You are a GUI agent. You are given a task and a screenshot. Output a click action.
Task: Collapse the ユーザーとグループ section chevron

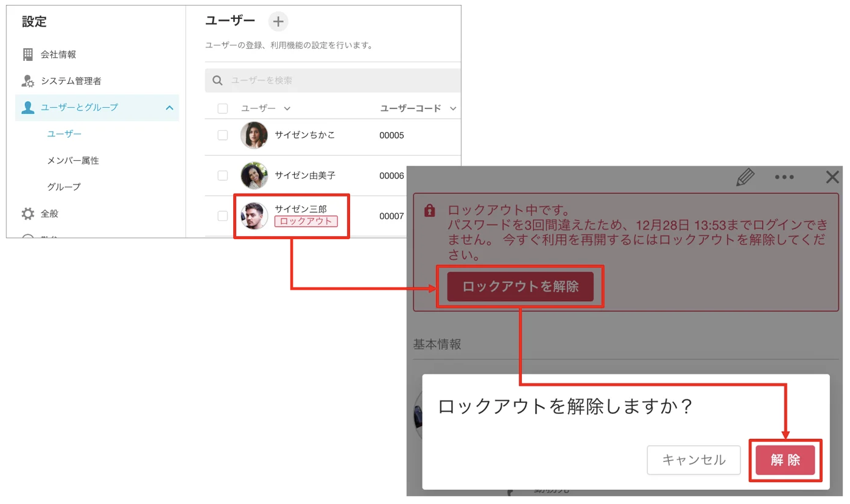[169, 108]
